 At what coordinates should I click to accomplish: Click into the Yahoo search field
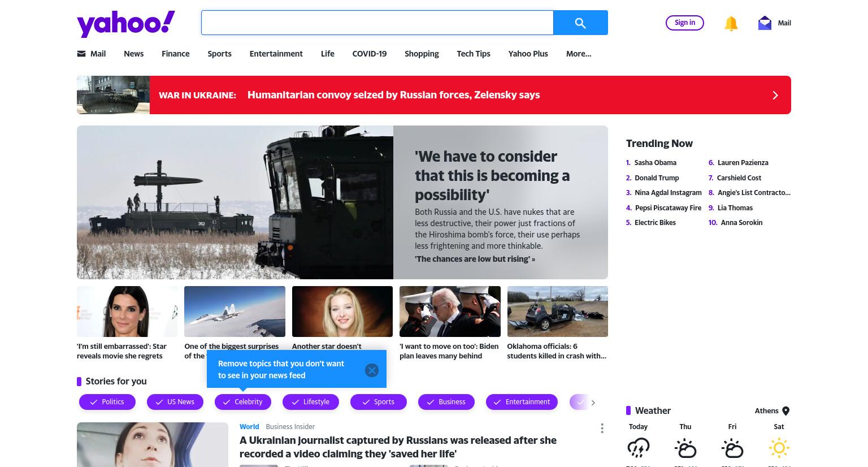click(x=377, y=23)
